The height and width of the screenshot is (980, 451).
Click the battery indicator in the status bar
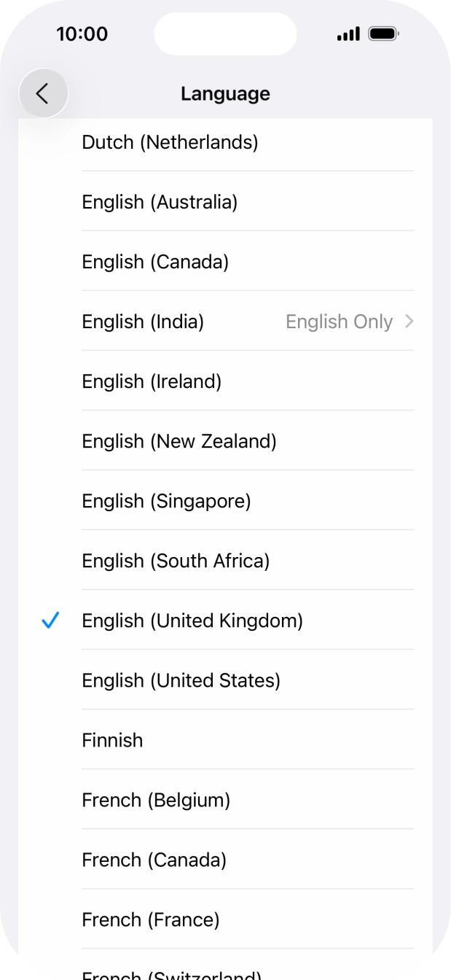tap(384, 33)
